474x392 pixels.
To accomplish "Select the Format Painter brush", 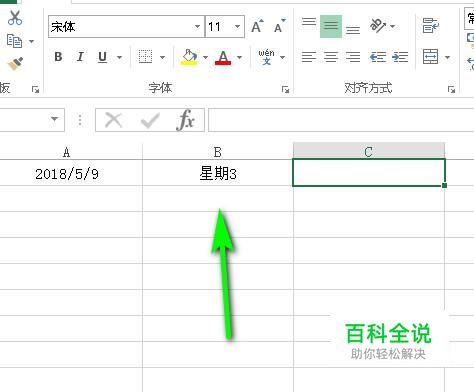I will click(x=15, y=64).
